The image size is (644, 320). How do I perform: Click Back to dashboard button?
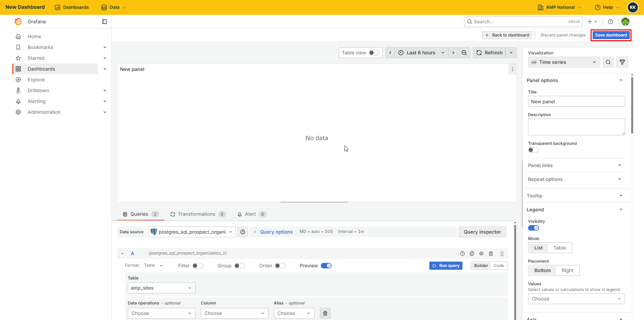pos(507,35)
